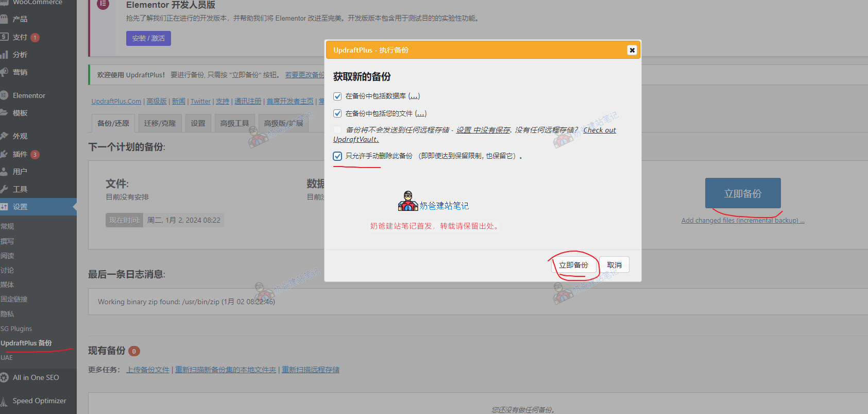Open the 高级版 link
868x414 pixels.
[157, 102]
